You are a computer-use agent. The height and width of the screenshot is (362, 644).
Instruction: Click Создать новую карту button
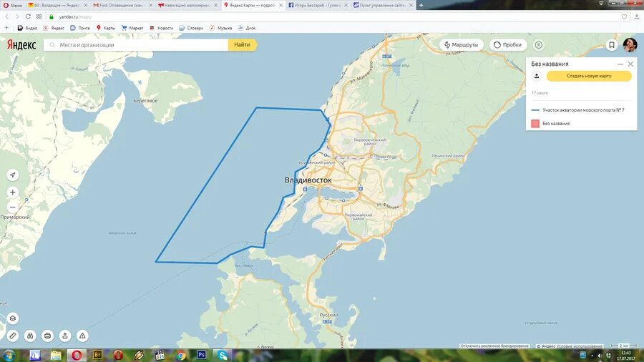click(x=589, y=76)
